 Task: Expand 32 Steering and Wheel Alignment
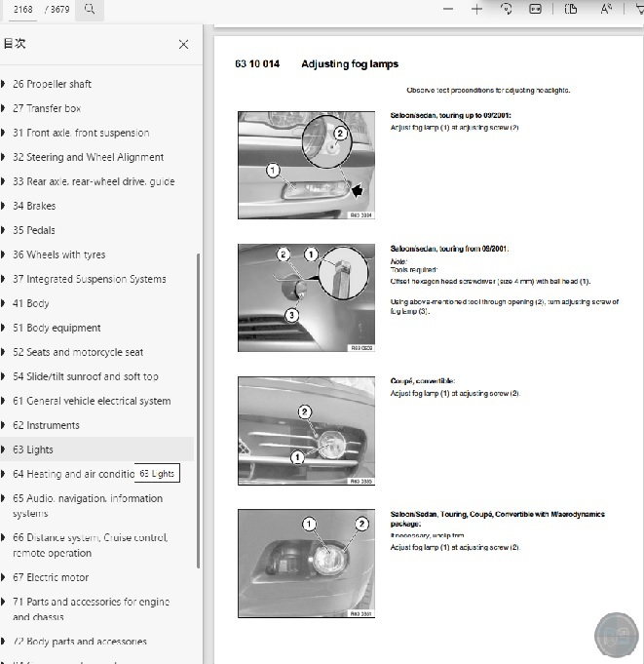[x=3, y=157]
